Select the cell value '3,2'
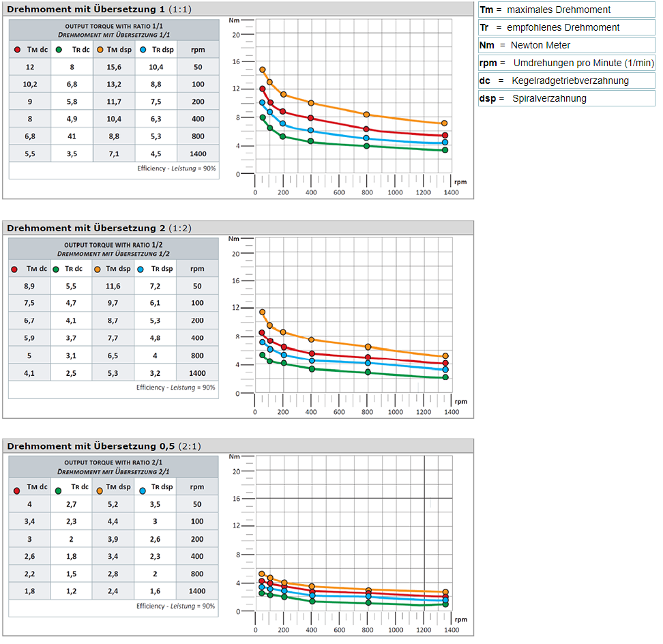The height and width of the screenshot is (644, 663). click(x=155, y=374)
